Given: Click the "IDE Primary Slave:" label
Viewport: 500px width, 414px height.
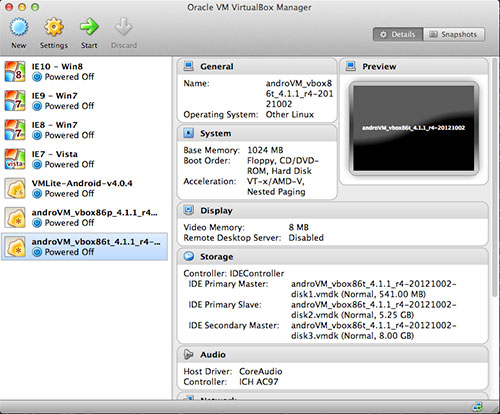Looking at the screenshot, I should 225,305.
